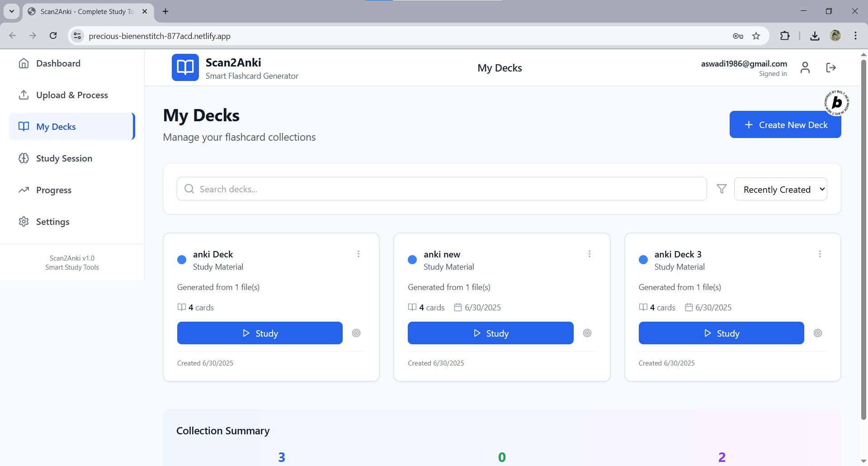Click the Scan2Anki app title text
Image resolution: width=868 pixels, height=466 pixels.
pos(233,62)
